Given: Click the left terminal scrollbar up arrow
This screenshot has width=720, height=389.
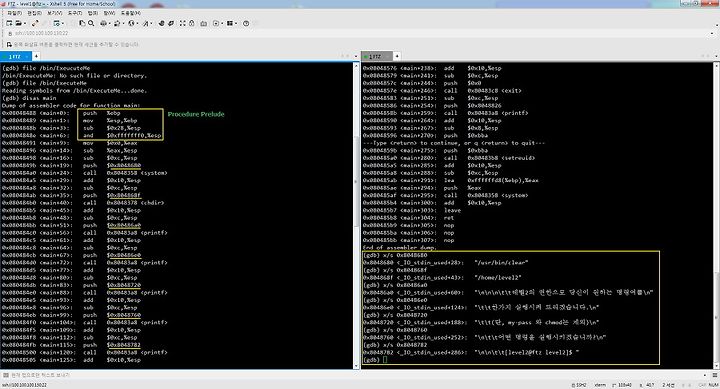Looking at the screenshot, I should (356, 66).
